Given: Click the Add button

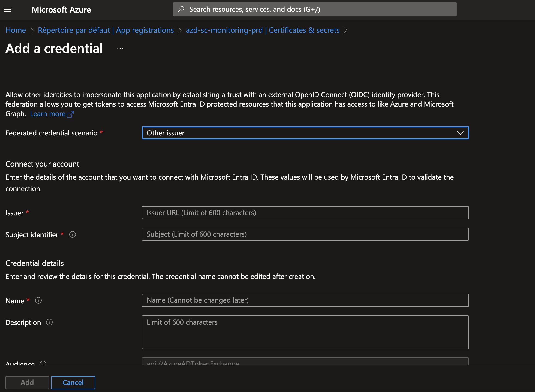Looking at the screenshot, I should tap(27, 382).
